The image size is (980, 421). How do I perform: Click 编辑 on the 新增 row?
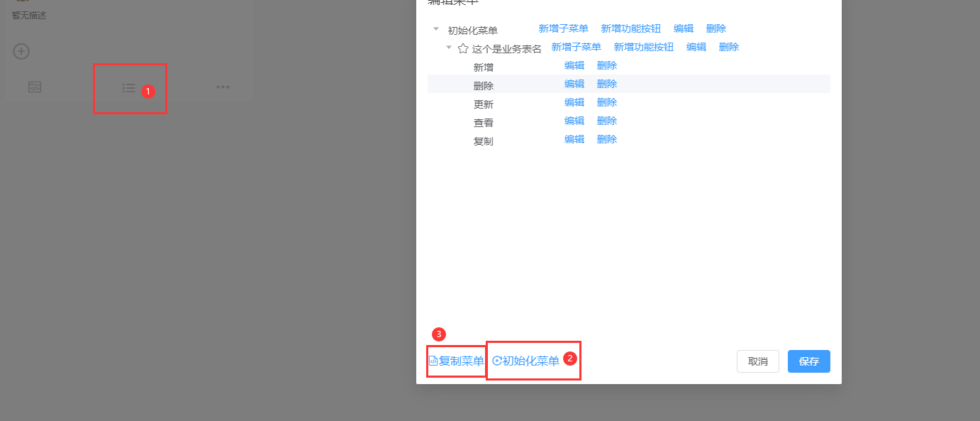click(x=574, y=65)
